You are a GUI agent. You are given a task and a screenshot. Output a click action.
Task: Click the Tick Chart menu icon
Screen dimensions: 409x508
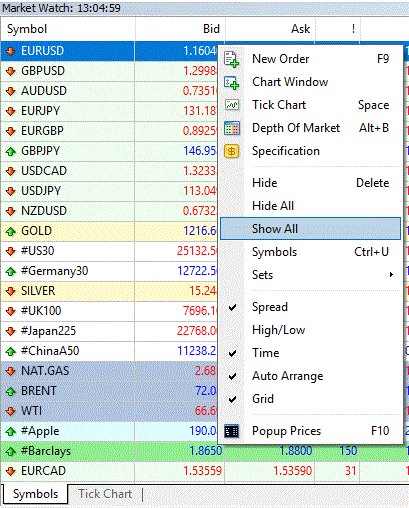tap(231, 105)
